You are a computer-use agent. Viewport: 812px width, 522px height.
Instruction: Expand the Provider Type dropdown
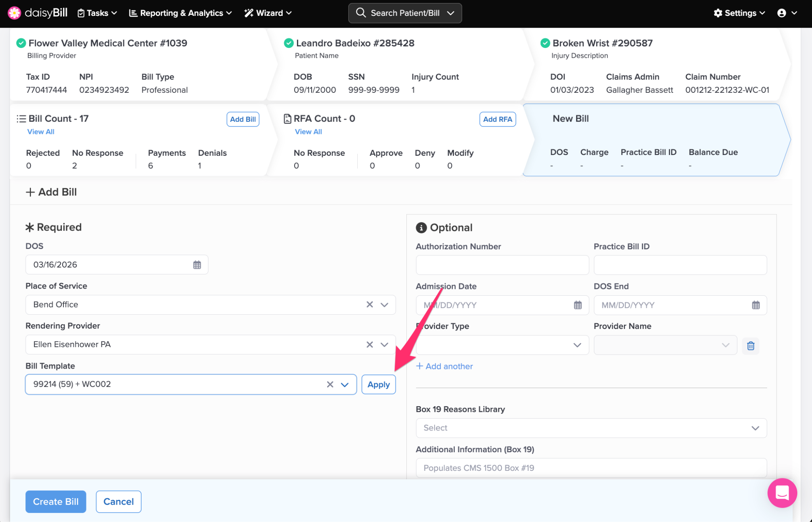click(577, 345)
